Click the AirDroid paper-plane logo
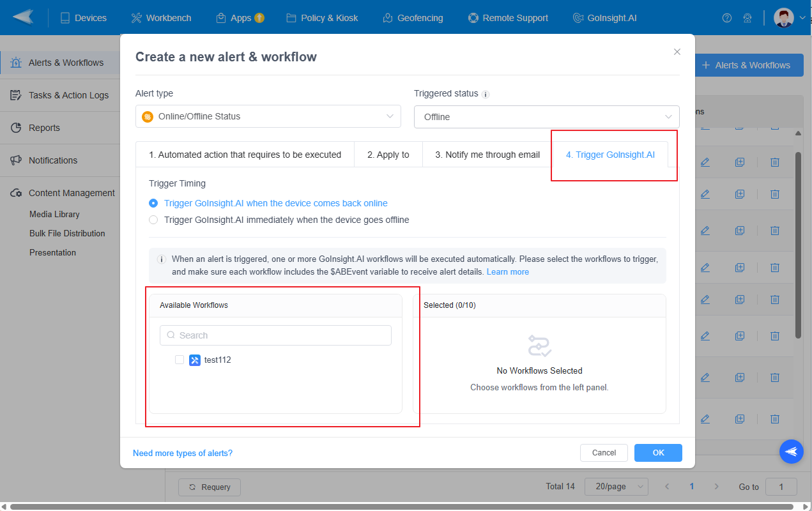 23,17
